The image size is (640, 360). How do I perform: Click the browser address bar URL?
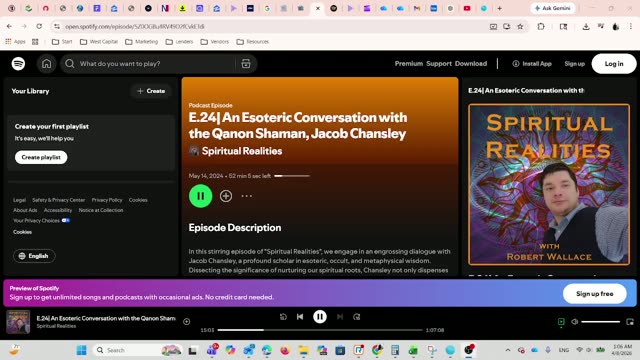pos(135,27)
